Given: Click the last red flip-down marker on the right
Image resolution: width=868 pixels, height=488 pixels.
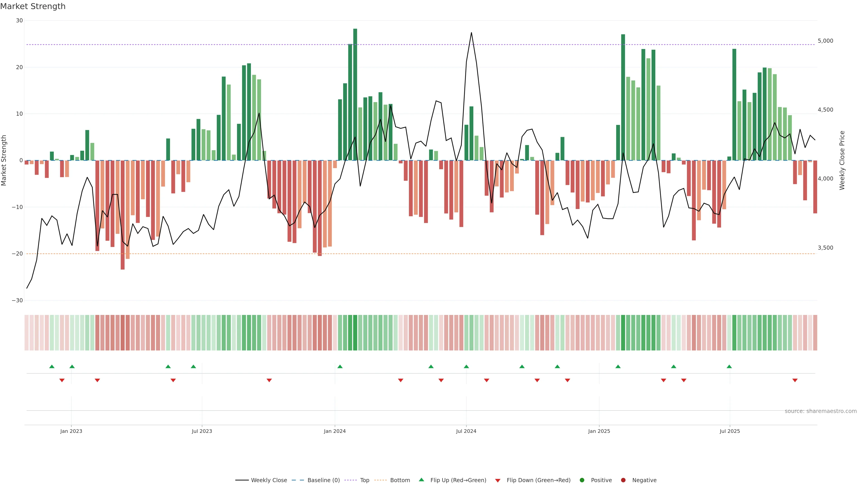Looking at the screenshot, I should pyautogui.click(x=795, y=380).
